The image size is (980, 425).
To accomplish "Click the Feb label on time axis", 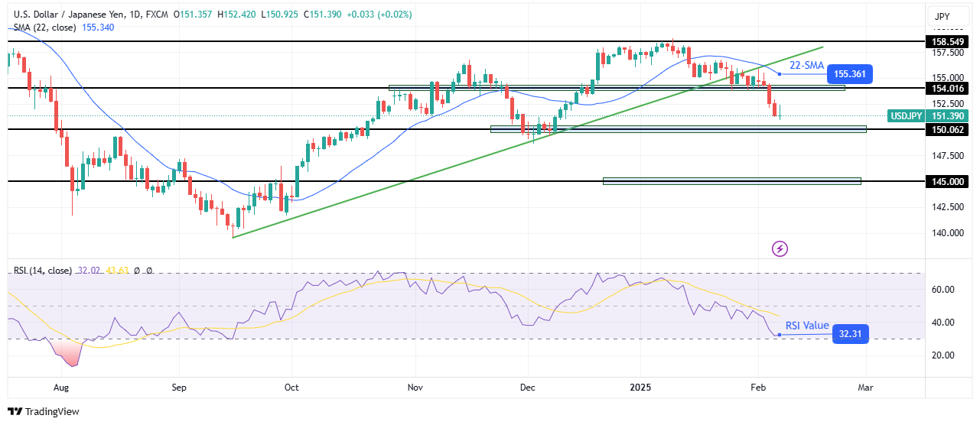I will [x=758, y=388].
